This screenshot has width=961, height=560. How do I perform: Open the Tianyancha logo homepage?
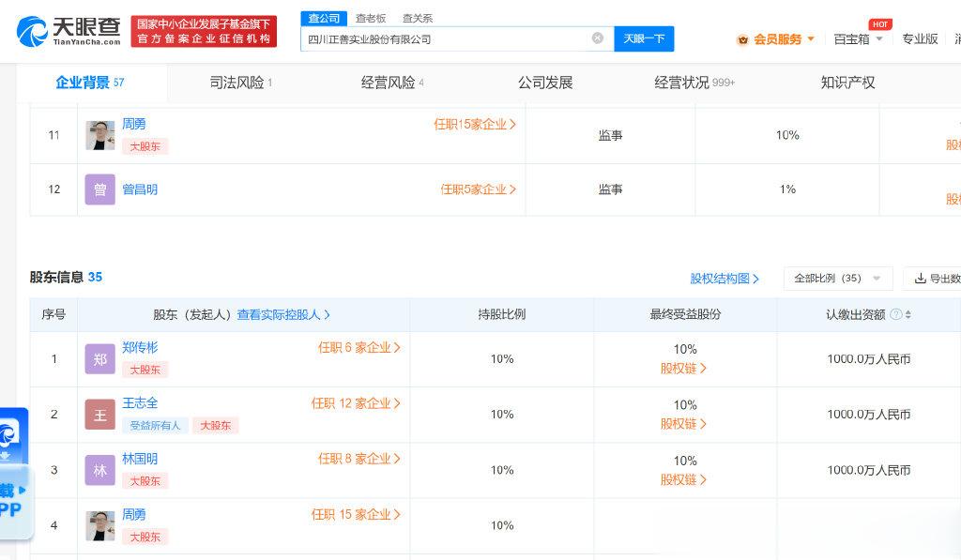pos(69,31)
